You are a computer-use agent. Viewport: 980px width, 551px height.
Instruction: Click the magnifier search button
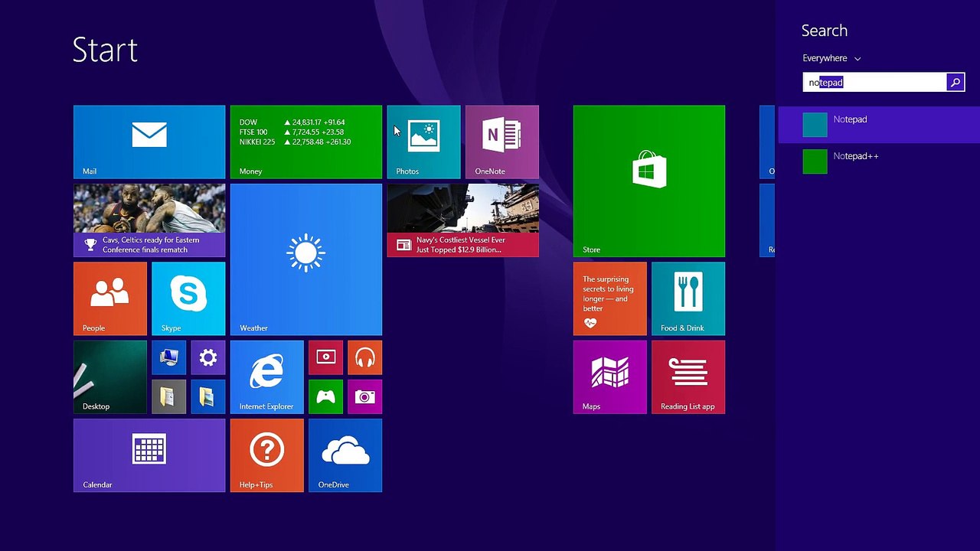click(x=955, y=83)
